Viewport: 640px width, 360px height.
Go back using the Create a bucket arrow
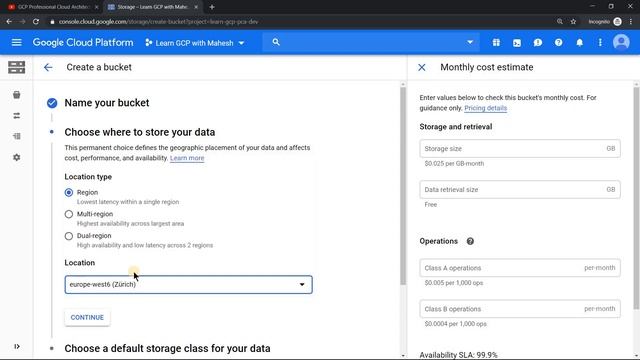tap(48, 67)
